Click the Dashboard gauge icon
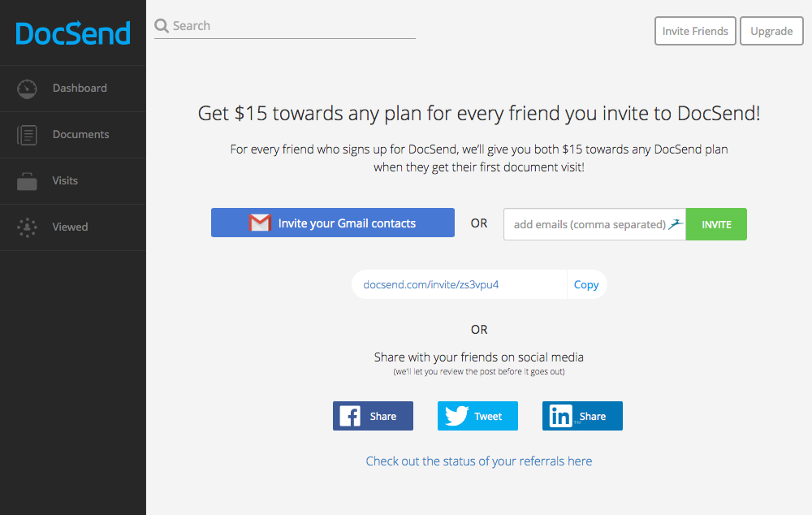 pos(27,89)
